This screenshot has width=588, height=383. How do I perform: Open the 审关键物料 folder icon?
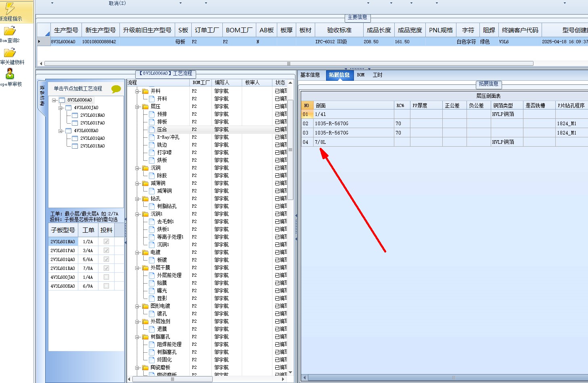coord(10,53)
